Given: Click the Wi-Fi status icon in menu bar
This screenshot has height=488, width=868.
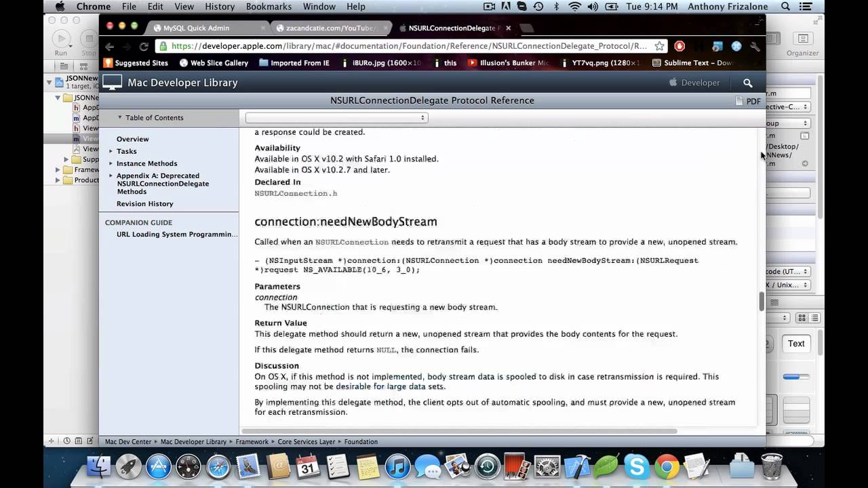Looking at the screenshot, I should pyautogui.click(x=575, y=7).
